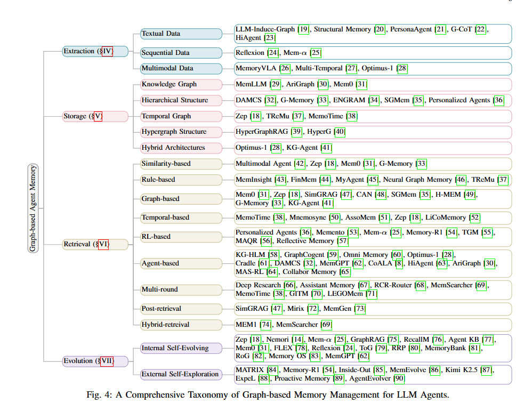The height and width of the screenshot is (403, 532).
Task: Open section link IV beside Extraction
Action: click(x=107, y=51)
